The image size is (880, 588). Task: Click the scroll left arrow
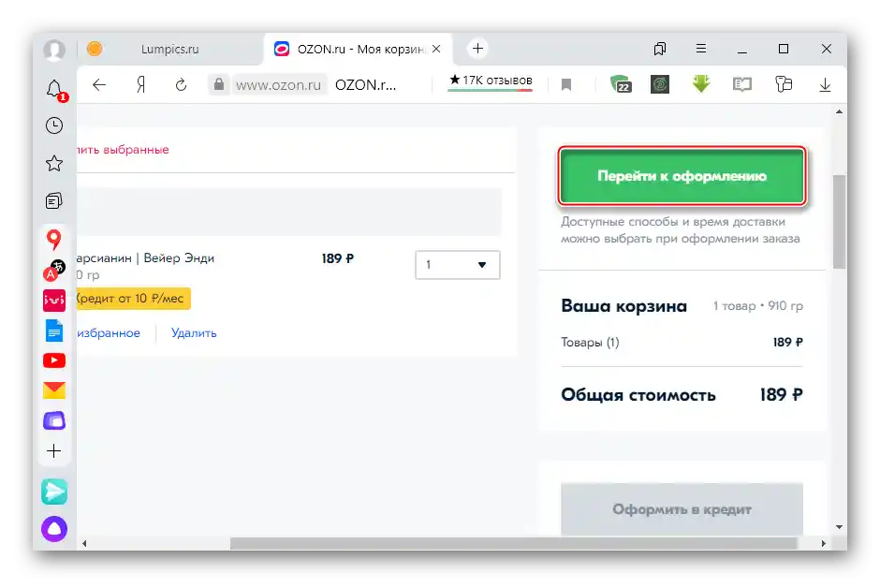84,543
